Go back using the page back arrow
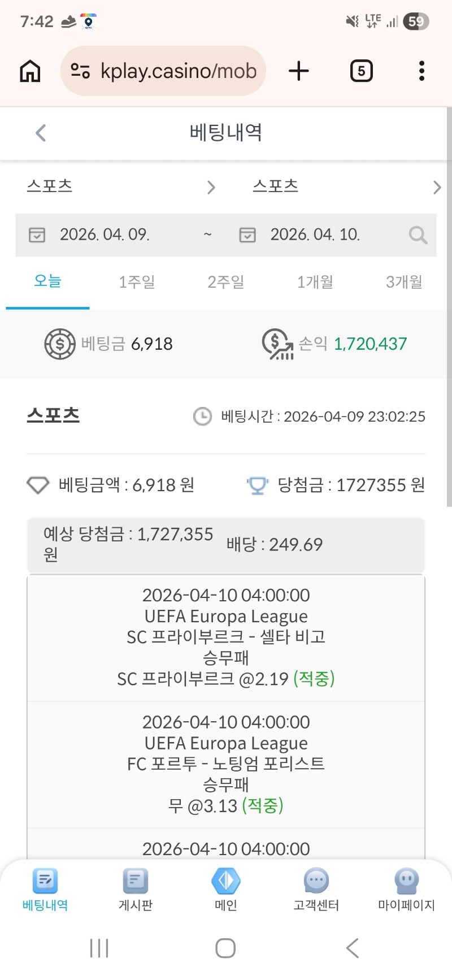This screenshot has width=452, height=980. click(x=41, y=133)
